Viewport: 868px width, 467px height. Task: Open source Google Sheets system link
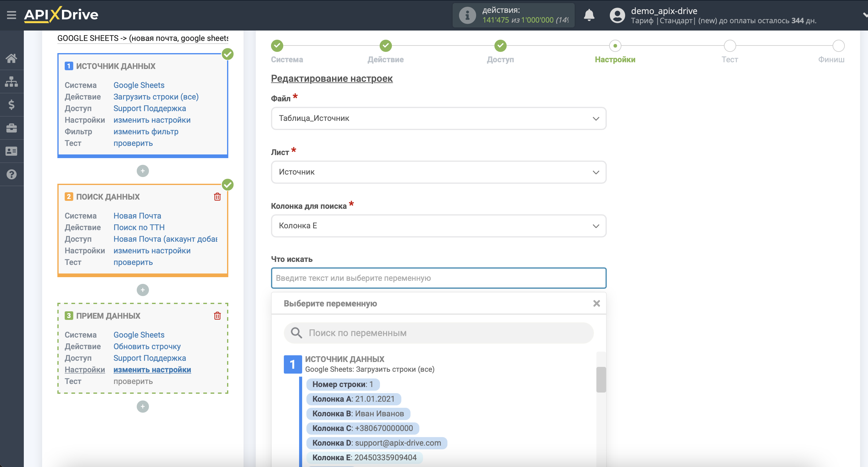139,85
